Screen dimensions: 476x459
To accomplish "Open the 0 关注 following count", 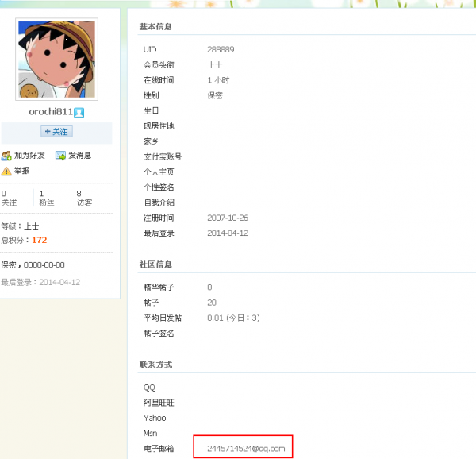I will pos(9,198).
